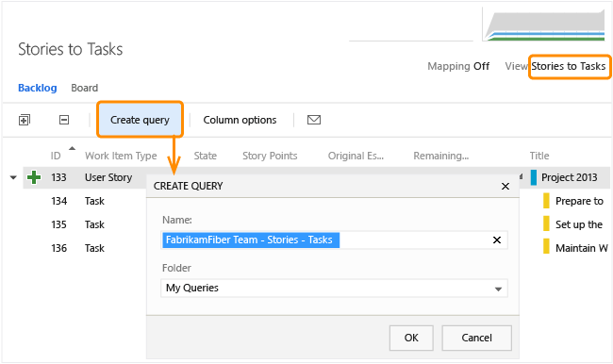Viewport: 613px width, 364px height.
Task: Click the Remaining... column header
Action: (x=441, y=156)
